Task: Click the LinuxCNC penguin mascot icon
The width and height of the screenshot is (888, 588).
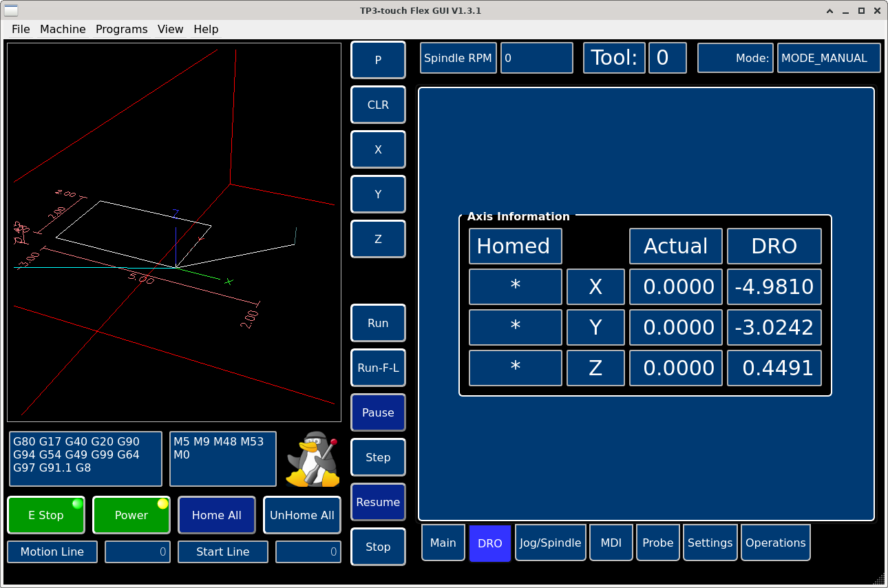Action: [313, 459]
